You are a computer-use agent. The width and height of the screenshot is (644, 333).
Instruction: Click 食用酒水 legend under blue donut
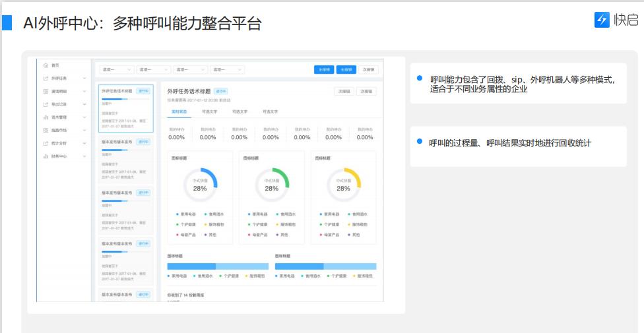click(214, 214)
